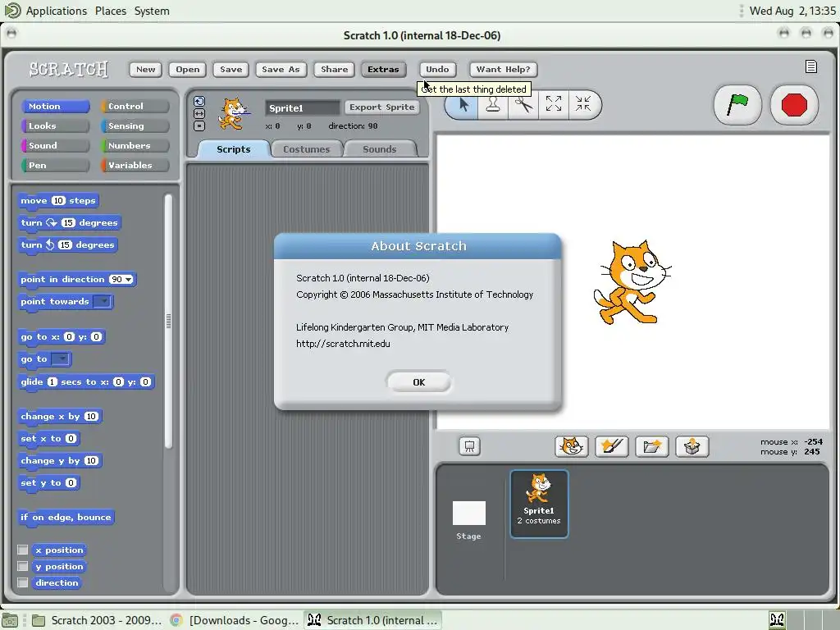Open the Sensing block category
The height and width of the screenshot is (630, 840).
coord(135,126)
